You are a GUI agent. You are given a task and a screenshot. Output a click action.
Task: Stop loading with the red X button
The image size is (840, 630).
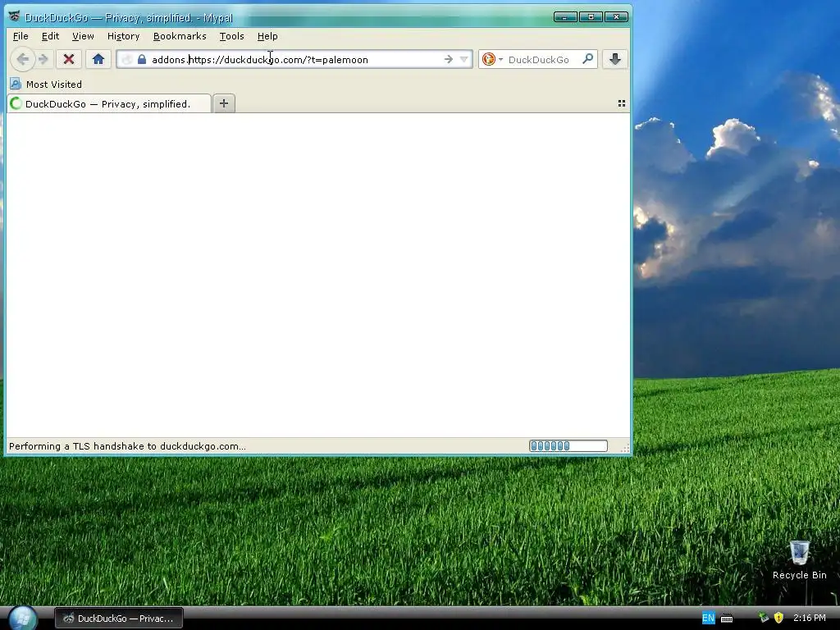pyautogui.click(x=69, y=59)
